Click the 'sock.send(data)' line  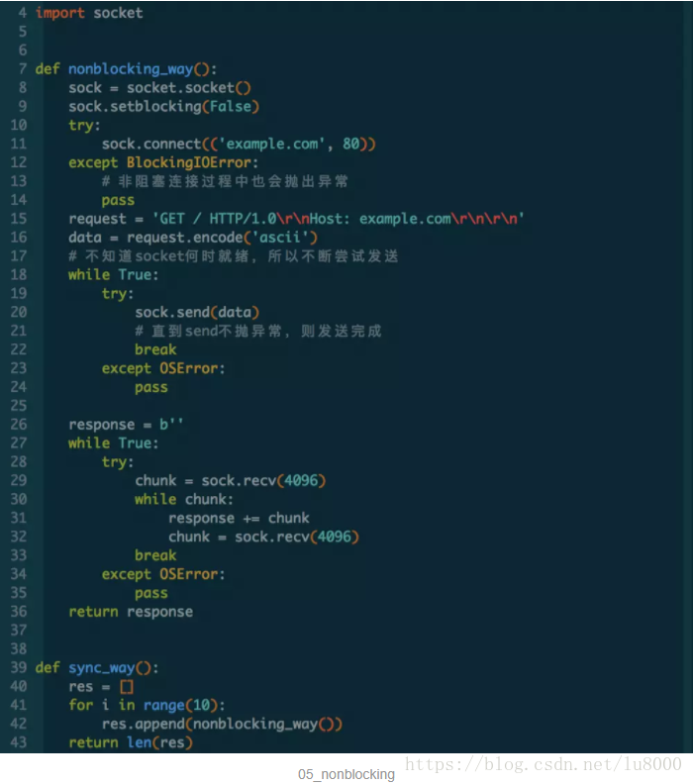pyautogui.click(x=197, y=313)
